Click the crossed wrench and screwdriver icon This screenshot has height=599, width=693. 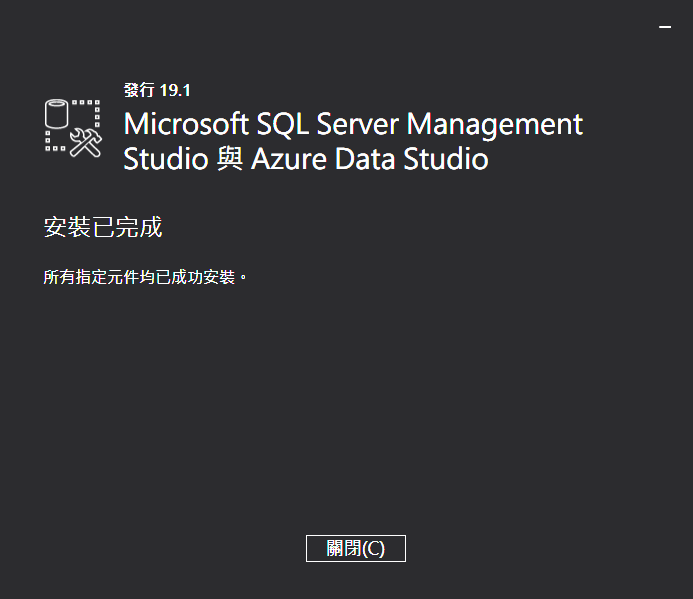[x=88, y=141]
